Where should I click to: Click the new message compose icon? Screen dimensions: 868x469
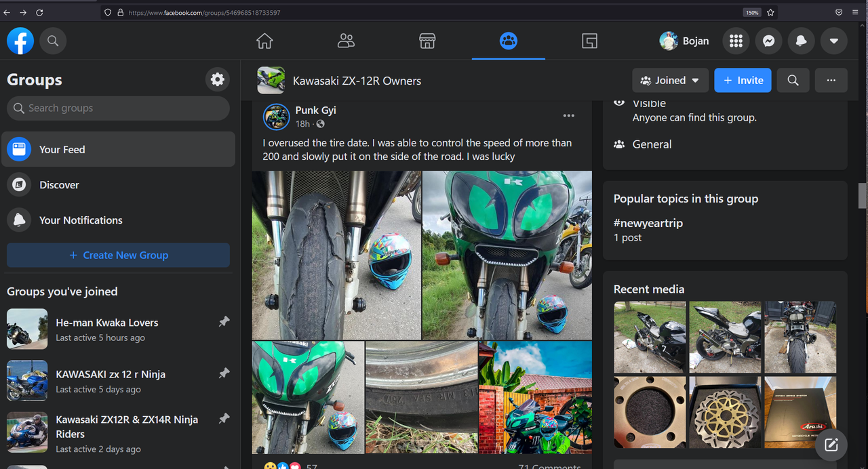coord(831,445)
